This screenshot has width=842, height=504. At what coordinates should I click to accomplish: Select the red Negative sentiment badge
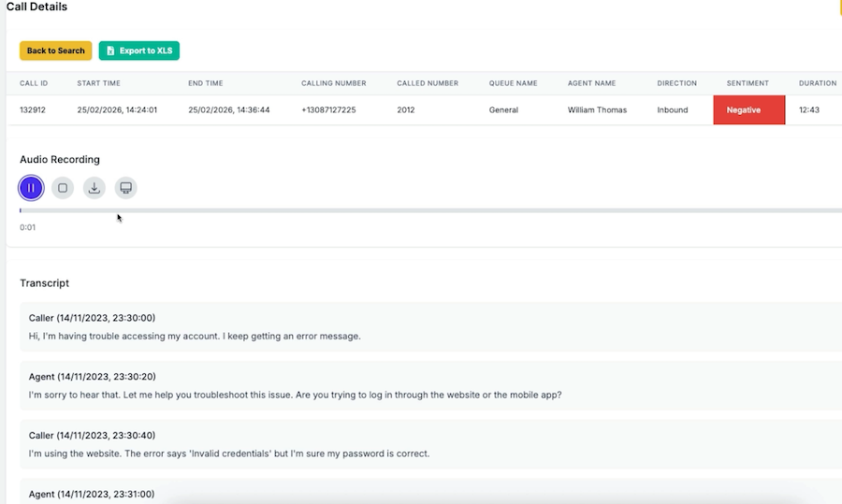click(x=748, y=109)
